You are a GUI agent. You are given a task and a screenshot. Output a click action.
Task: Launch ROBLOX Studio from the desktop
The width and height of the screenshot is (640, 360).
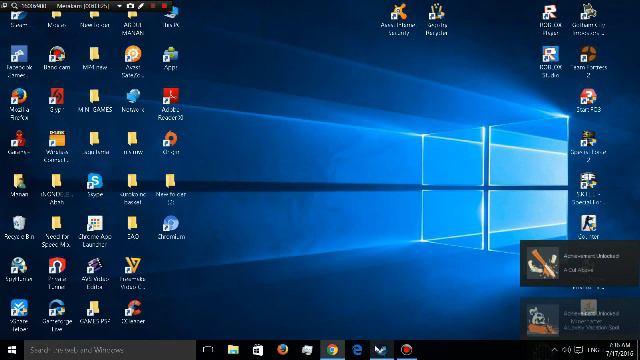click(550, 62)
